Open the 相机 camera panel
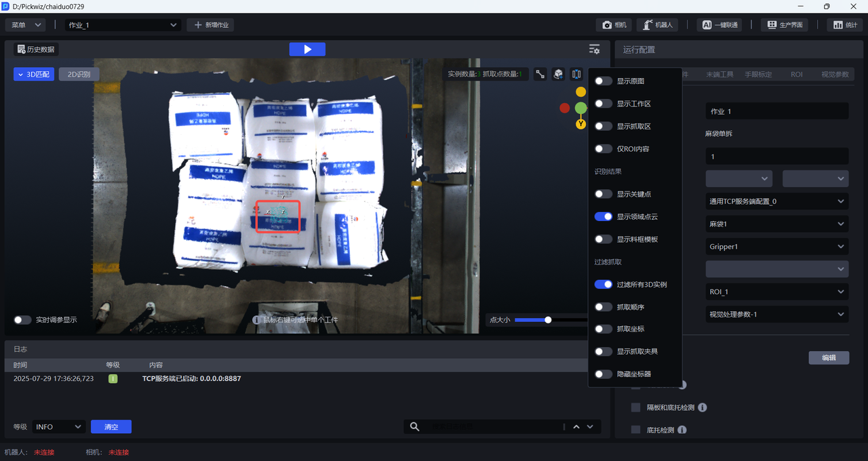 pyautogui.click(x=614, y=25)
